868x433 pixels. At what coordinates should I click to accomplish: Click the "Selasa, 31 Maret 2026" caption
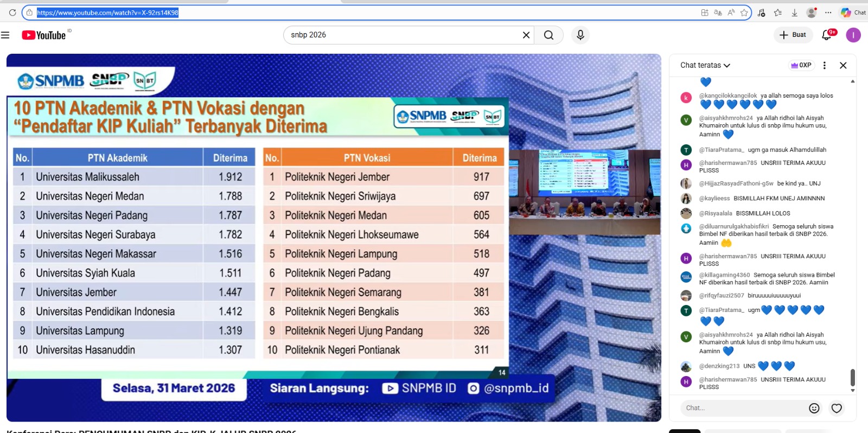[x=174, y=388]
